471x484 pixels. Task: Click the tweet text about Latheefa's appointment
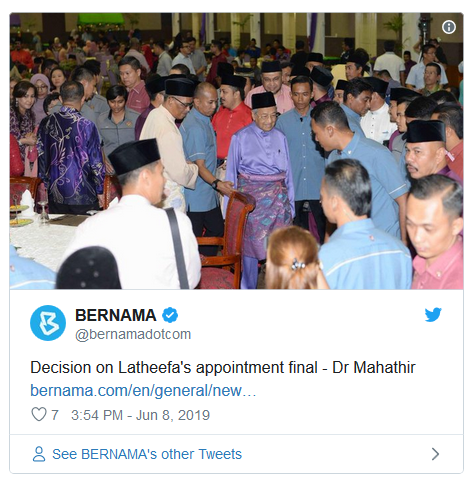click(223, 368)
